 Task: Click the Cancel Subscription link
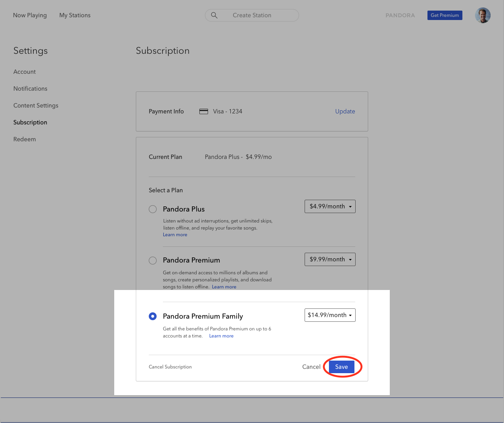[170, 367]
